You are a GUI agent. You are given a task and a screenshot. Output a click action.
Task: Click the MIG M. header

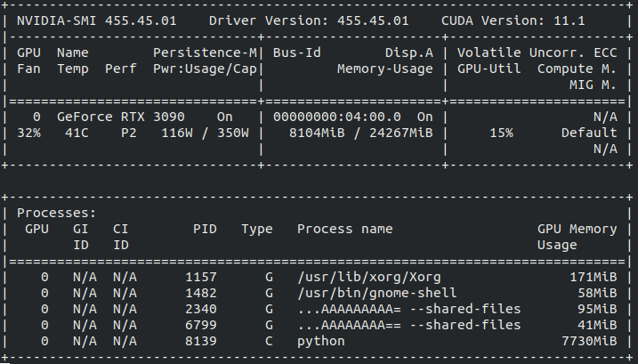point(593,85)
